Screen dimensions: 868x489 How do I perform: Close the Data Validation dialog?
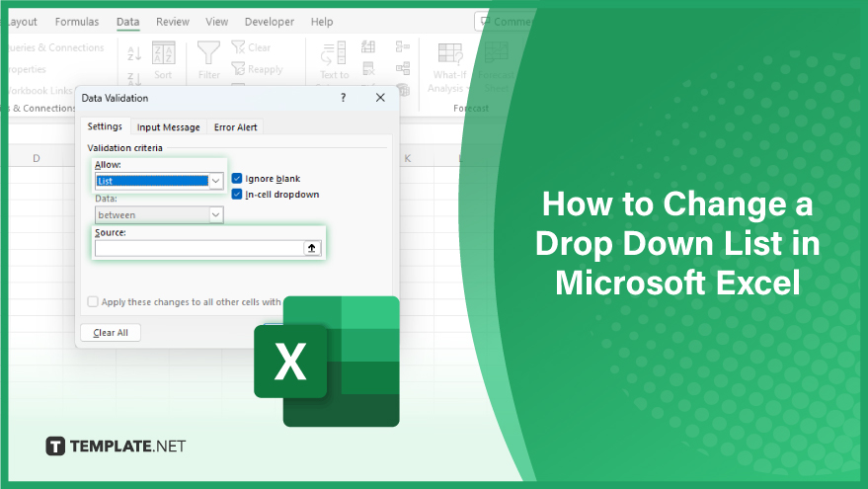coord(380,98)
